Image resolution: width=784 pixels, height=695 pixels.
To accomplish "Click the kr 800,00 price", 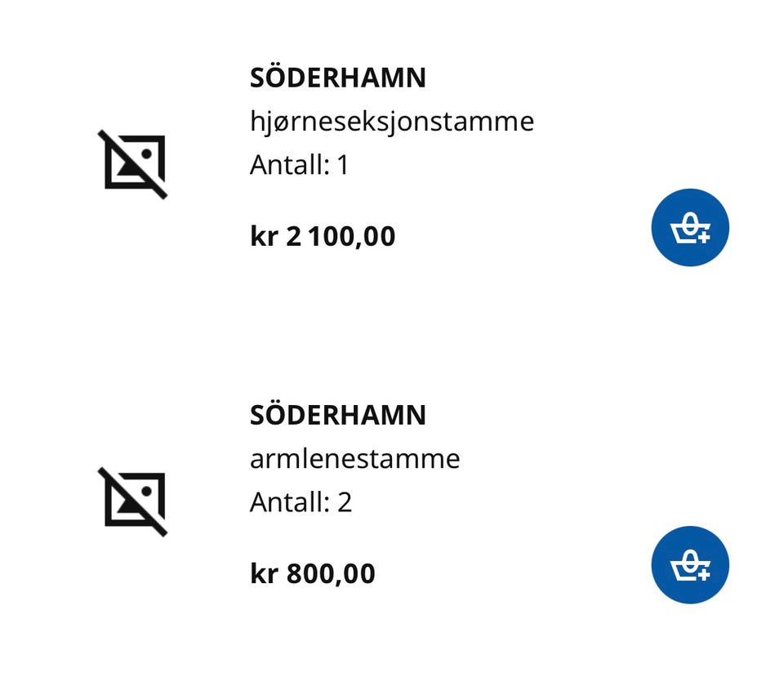I will 312,573.
